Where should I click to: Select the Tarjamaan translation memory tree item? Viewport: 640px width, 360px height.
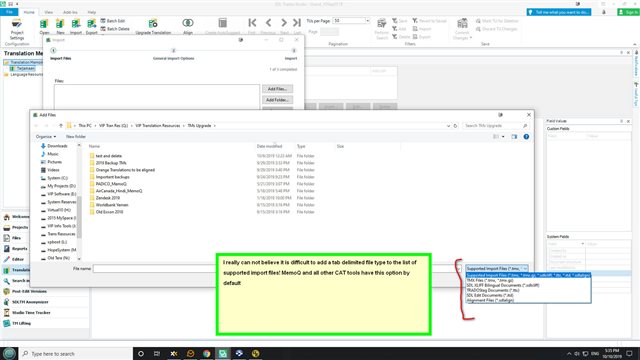[25, 69]
